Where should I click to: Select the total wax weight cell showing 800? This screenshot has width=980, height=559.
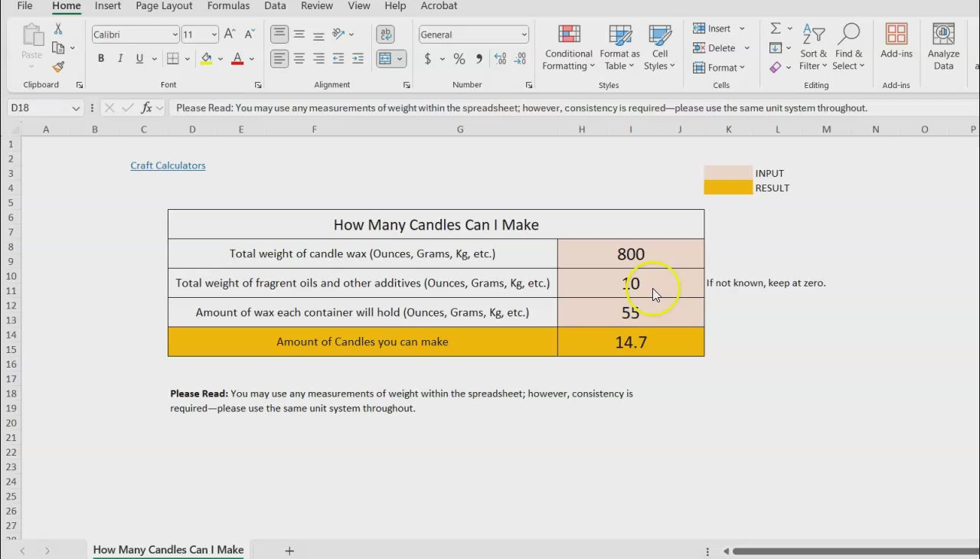(631, 253)
